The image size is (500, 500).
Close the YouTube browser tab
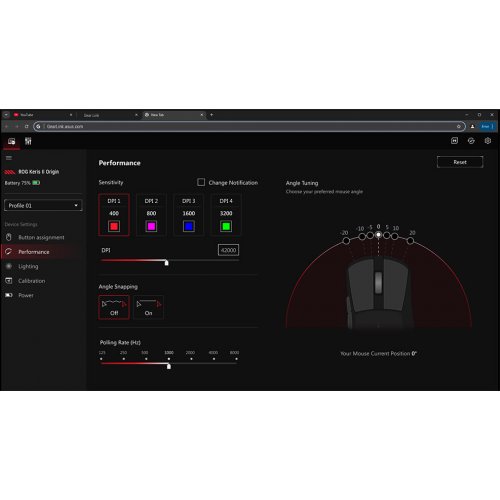pos(71,115)
